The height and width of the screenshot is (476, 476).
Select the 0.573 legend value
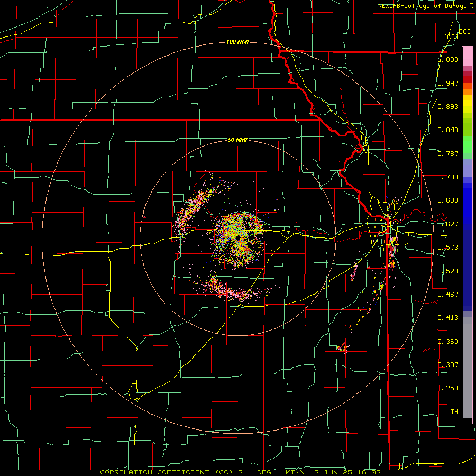click(x=448, y=248)
